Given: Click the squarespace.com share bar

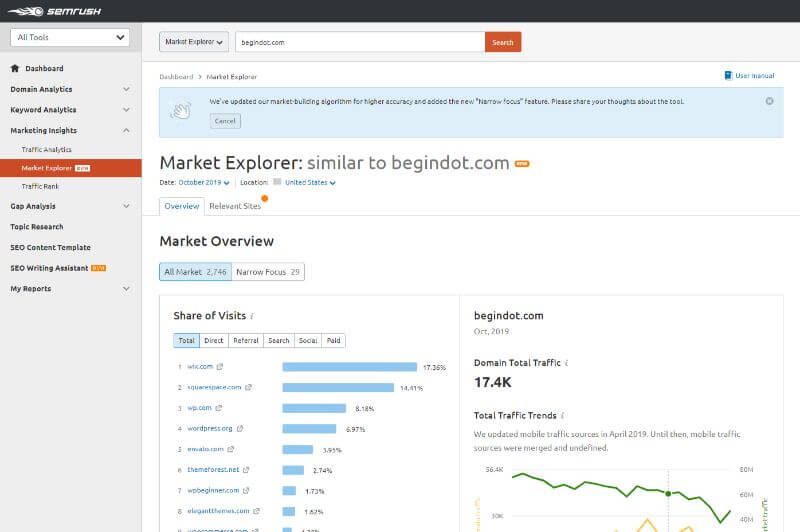Looking at the screenshot, I should pyautogui.click(x=338, y=388).
